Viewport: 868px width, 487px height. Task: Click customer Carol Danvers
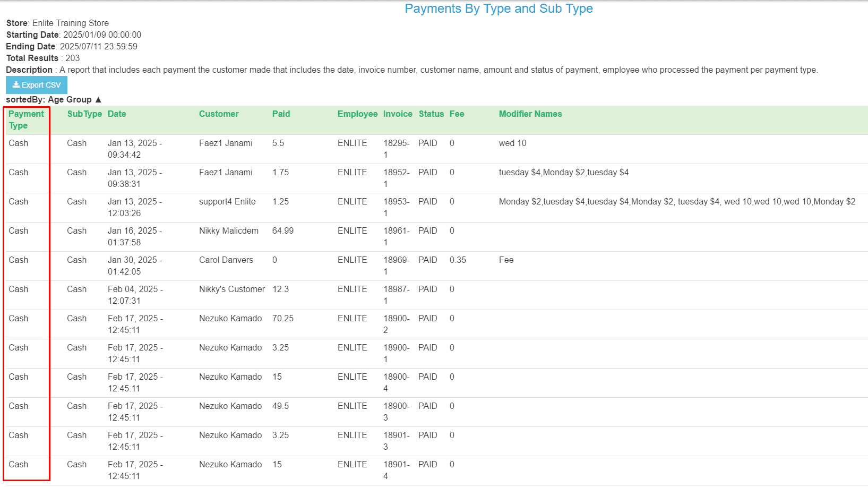(x=226, y=260)
